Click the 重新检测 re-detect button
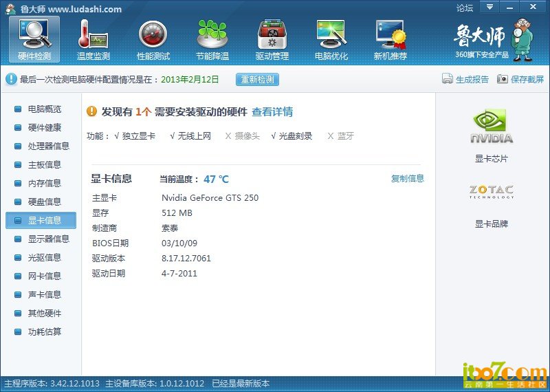 click(257, 79)
